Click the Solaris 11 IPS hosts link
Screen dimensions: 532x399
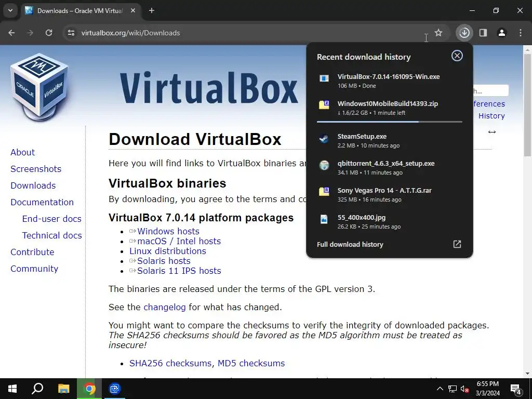179,271
